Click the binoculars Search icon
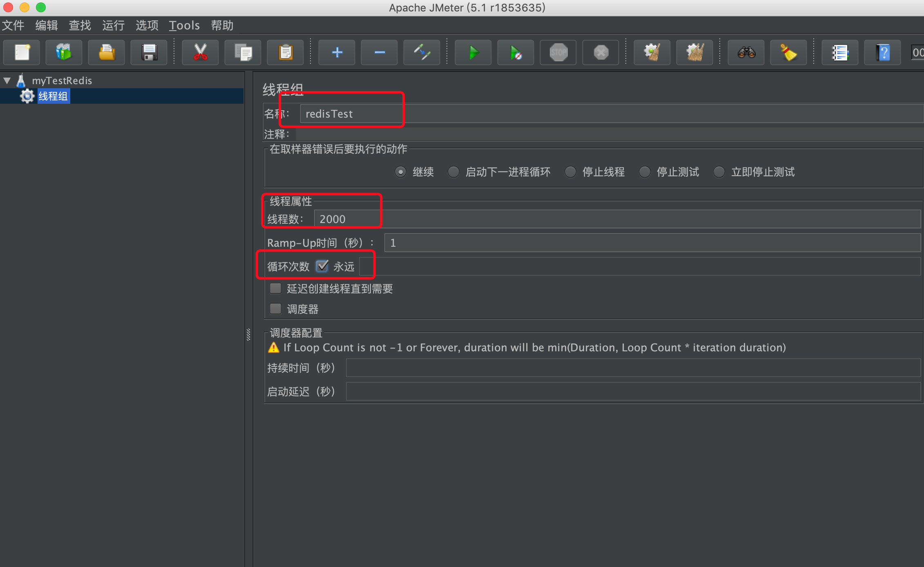 pos(746,53)
